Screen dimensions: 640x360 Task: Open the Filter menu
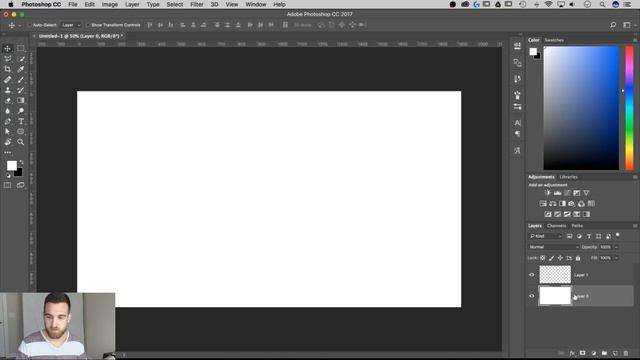click(197, 4)
